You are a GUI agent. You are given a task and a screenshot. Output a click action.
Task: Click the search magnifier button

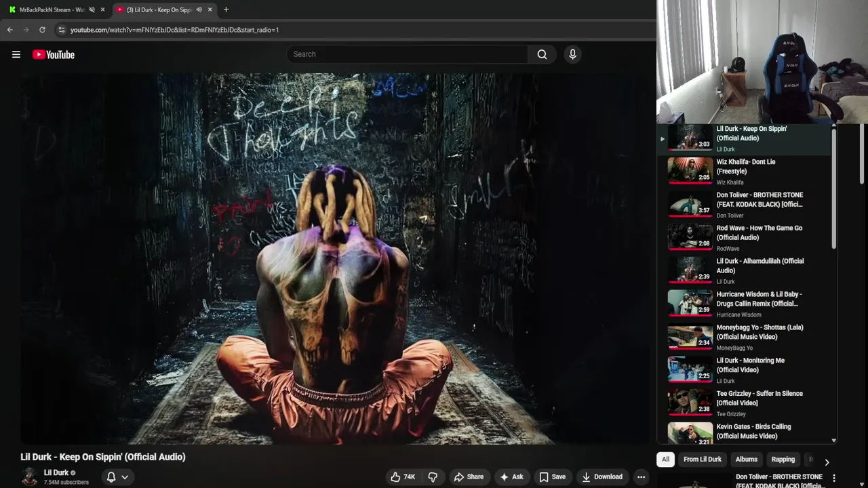click(542, 54)
